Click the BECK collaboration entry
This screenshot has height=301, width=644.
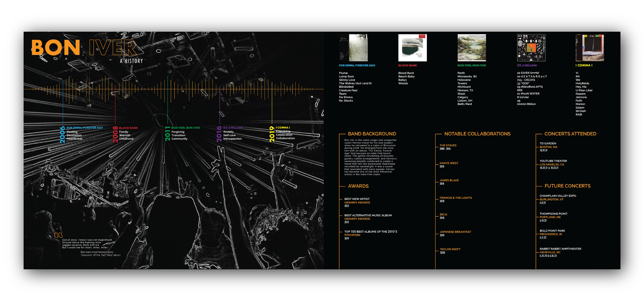(443, 216)
